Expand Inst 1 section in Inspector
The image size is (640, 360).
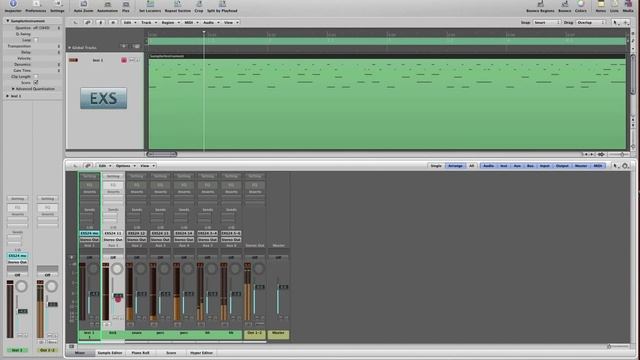7,96
